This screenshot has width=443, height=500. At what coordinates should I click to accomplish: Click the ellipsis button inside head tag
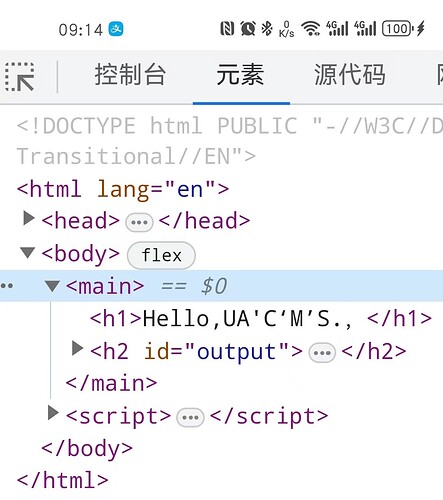click(x=139, y=222)
